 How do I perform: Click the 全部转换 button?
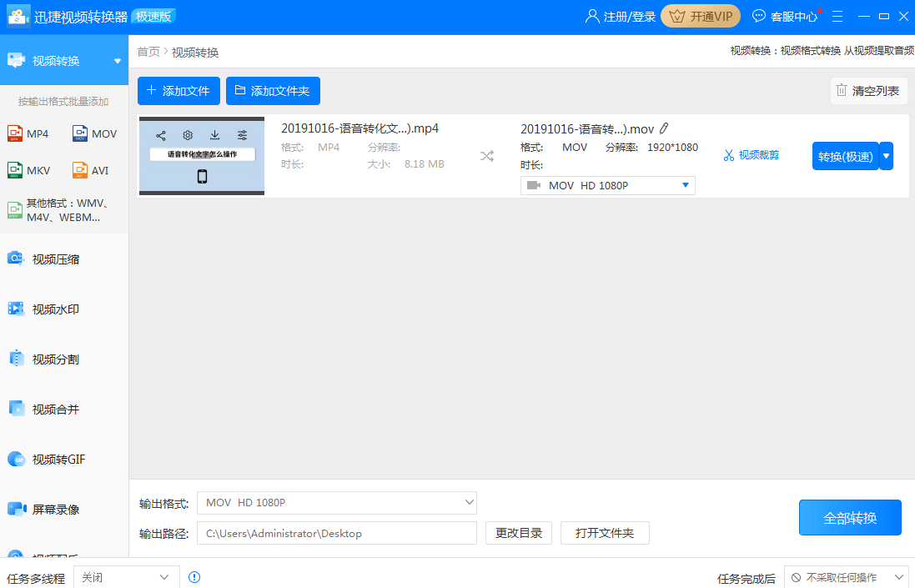pyautogui.click(x=850, y=518)
